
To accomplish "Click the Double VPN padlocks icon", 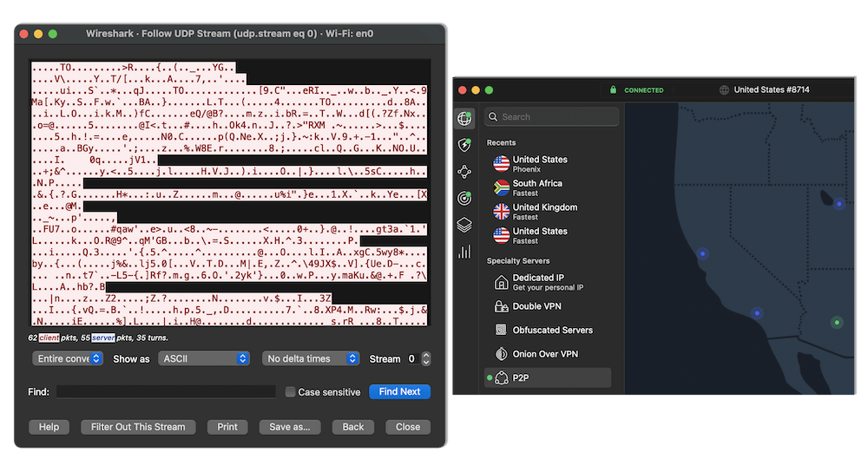I will point(501,306).
